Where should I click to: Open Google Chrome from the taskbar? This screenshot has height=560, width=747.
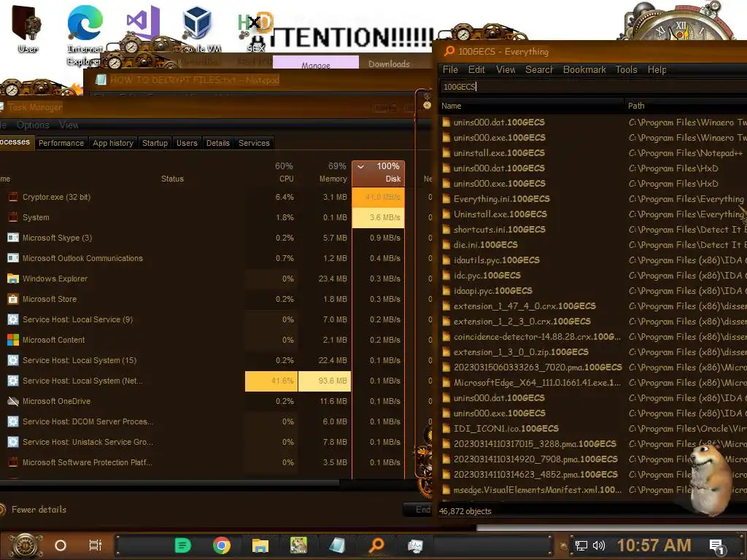[222, 545]
